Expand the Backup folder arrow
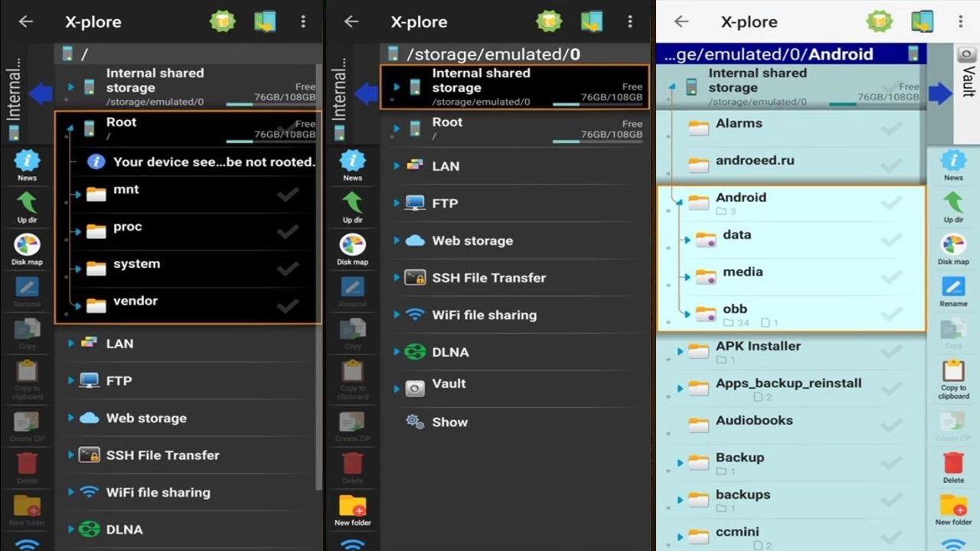Screen dimensions: 980x551 point(680,463)
